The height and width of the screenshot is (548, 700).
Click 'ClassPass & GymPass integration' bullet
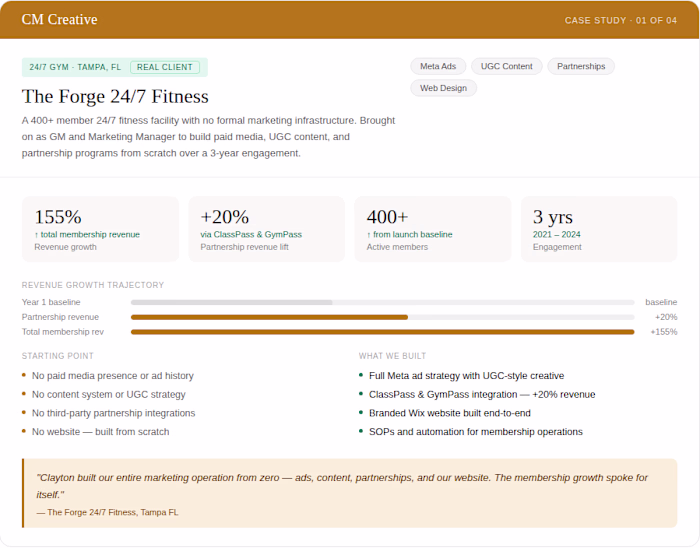[x=482, y=394]
